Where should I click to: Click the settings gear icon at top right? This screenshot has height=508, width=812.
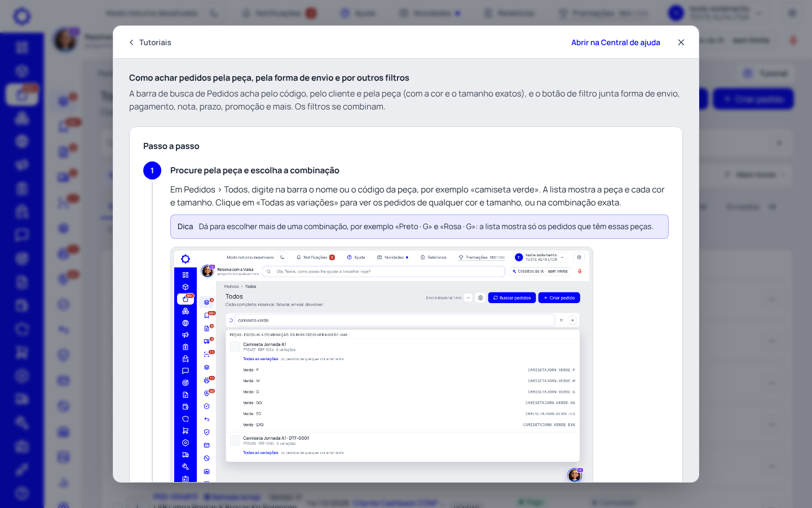click(x=792, y=12)
